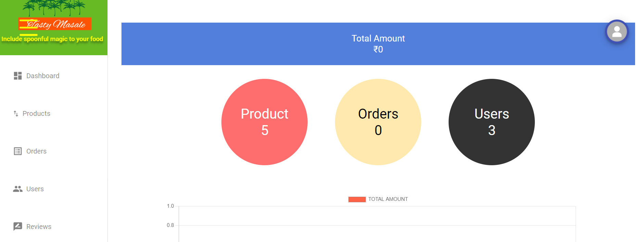Click the Dashboard grid icon
Image resolution: width=644 pixels, height=242 pixels.
[x=18, y=76]
